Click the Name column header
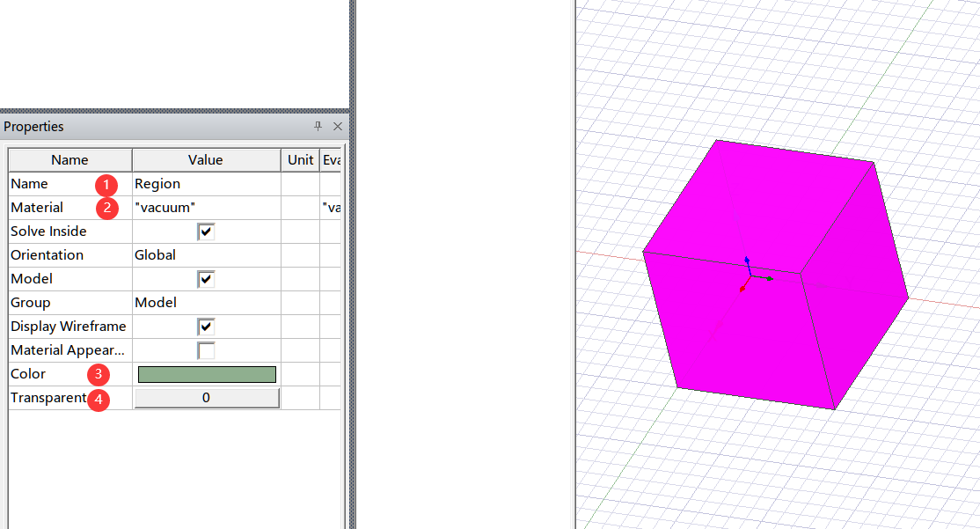 click(x=69, y=159)
